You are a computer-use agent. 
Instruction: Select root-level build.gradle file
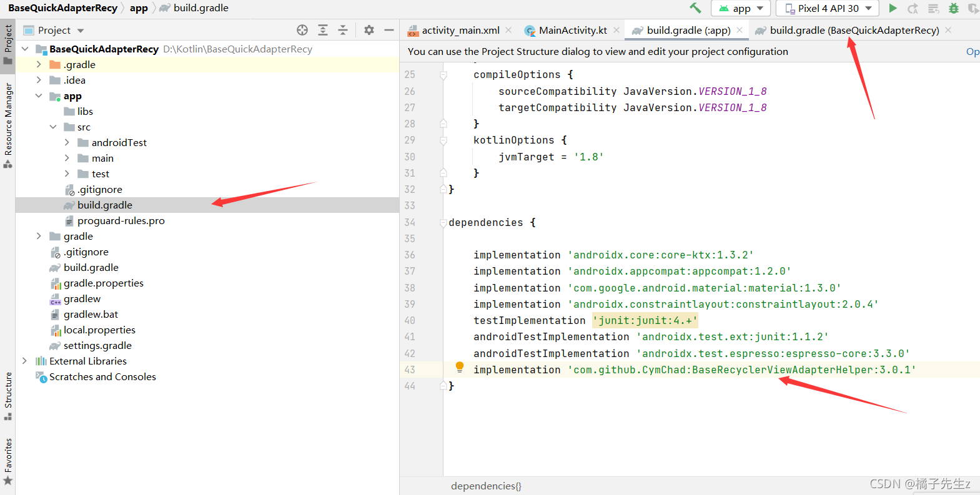point(91,267)
